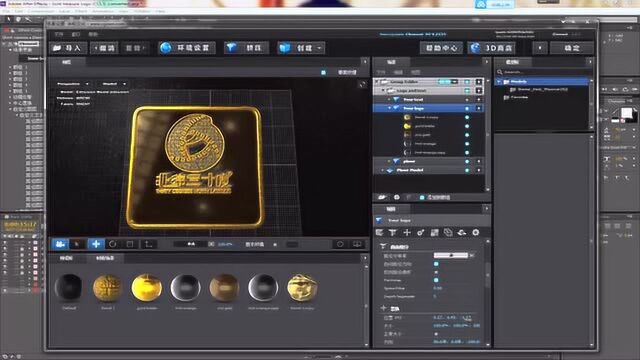Screen dimensions: 640x360
Task: Click the search field in model browser
Action: (x=543, y=72)
